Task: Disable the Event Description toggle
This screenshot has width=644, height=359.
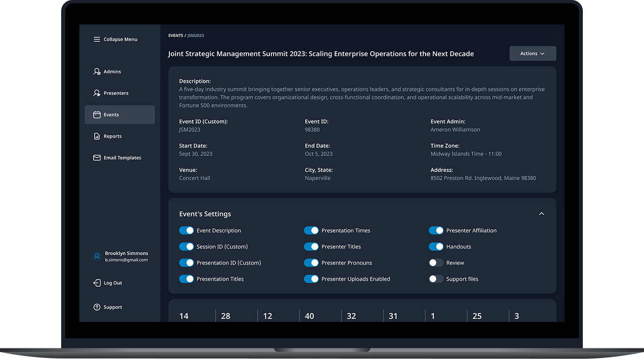Action: click(187, 230)
